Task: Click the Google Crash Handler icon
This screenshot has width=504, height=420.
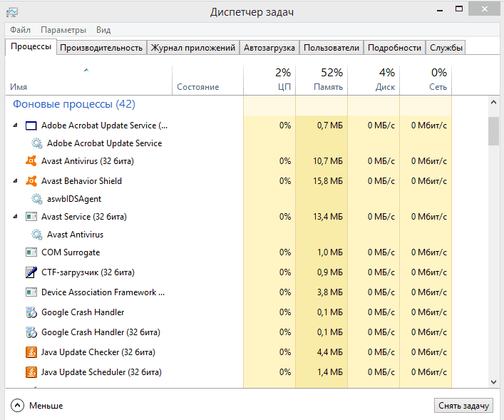Action: point(31,312)
